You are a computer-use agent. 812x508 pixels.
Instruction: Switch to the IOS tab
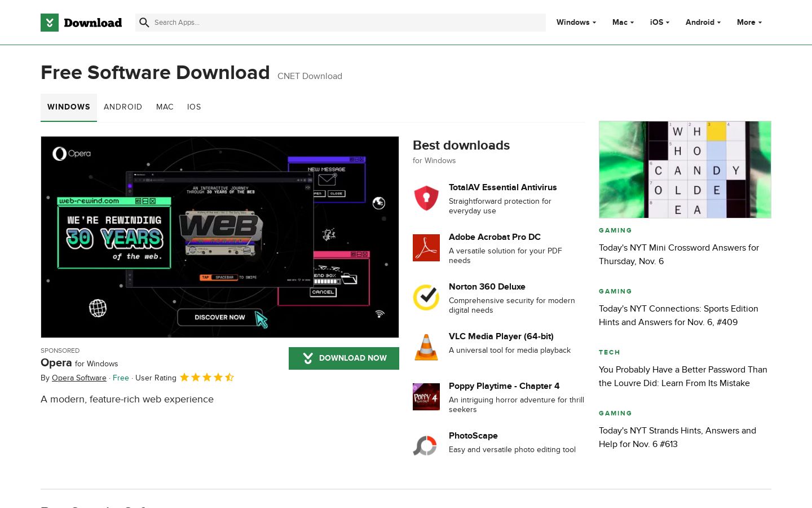point(194,107)
